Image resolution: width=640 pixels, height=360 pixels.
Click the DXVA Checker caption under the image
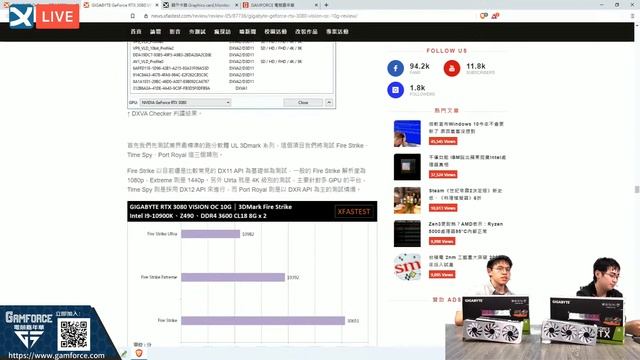(x=164, y=113)
